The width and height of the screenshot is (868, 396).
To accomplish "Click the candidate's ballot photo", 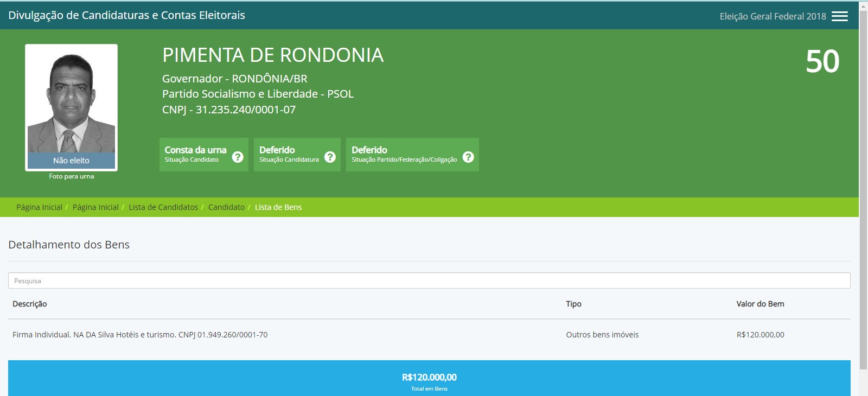I will (71, 103).
